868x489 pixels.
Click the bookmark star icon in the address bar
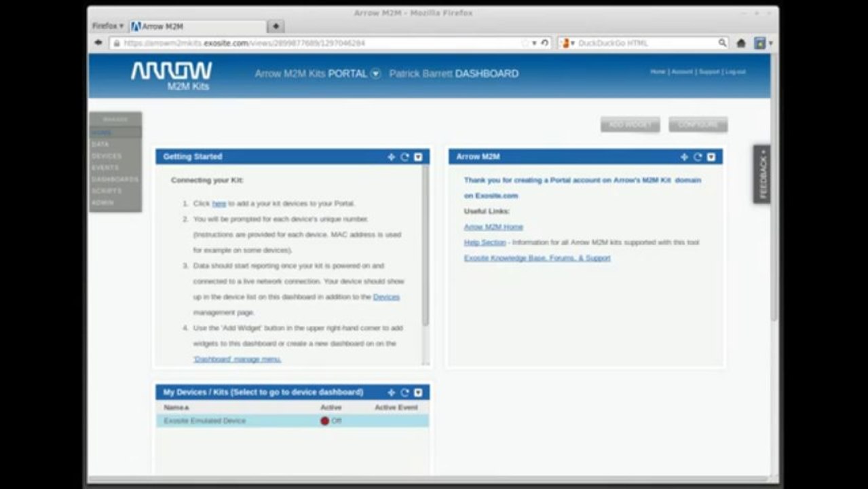tap(525, 43)
